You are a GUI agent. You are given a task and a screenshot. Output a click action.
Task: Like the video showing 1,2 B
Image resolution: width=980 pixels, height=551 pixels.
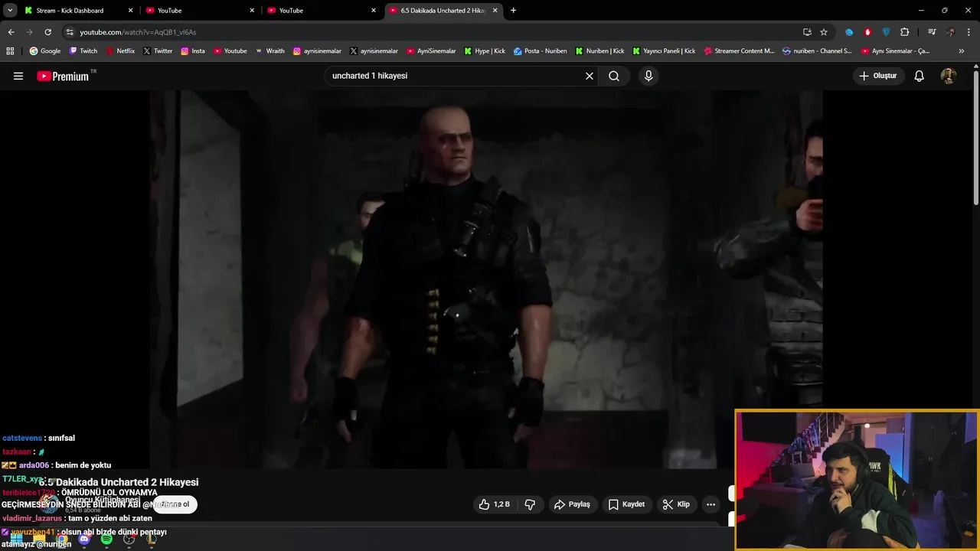coord(495,504)
